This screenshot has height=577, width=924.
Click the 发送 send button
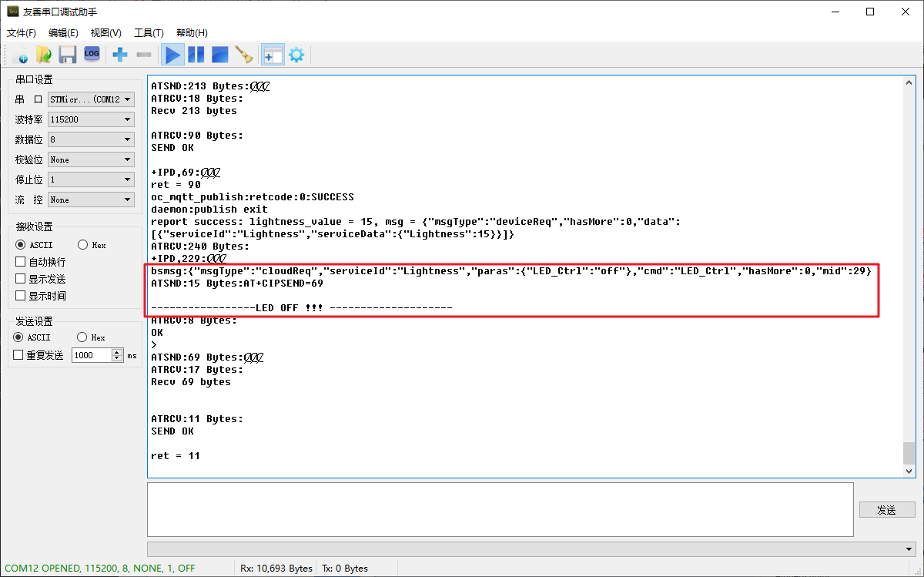click(887, 510)
